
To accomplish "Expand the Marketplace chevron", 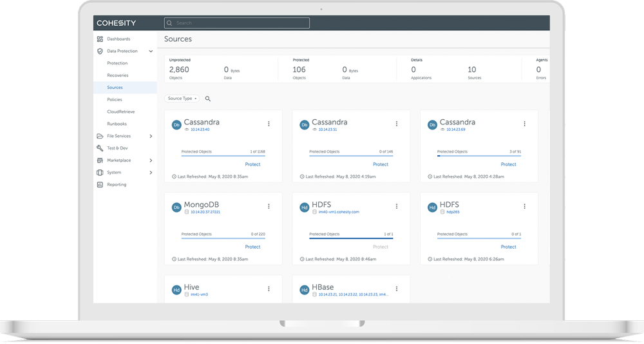I will (151, 160).
